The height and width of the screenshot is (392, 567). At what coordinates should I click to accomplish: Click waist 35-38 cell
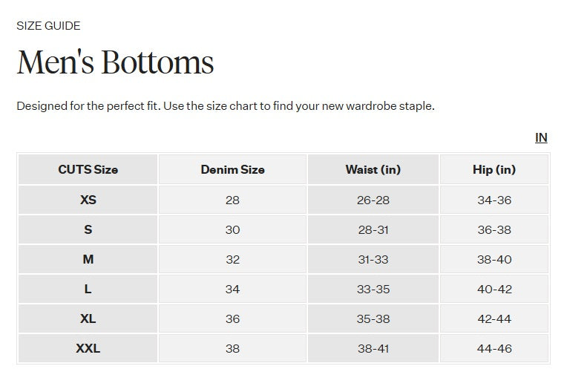tap(373, 318)
